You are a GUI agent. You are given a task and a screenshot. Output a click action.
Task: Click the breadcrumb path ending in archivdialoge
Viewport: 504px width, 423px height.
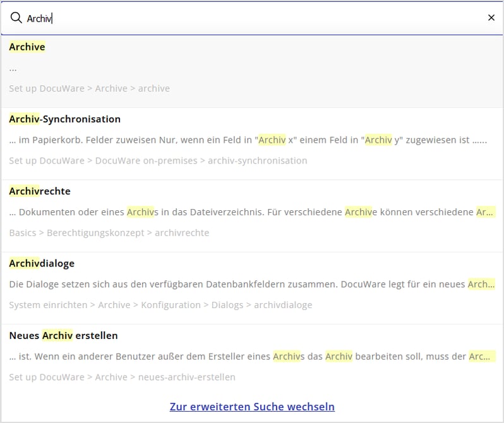pos(160,305)
